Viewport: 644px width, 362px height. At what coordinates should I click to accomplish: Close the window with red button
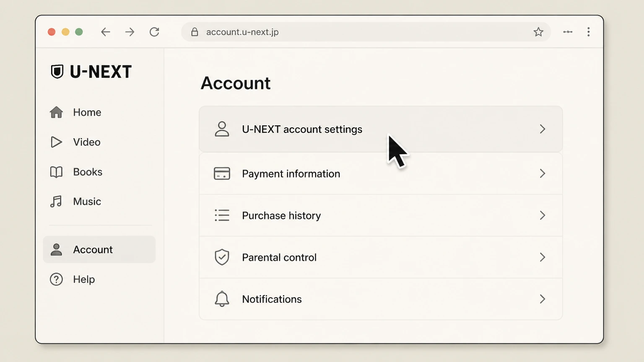pyautogui.click(x=52, y=32)
